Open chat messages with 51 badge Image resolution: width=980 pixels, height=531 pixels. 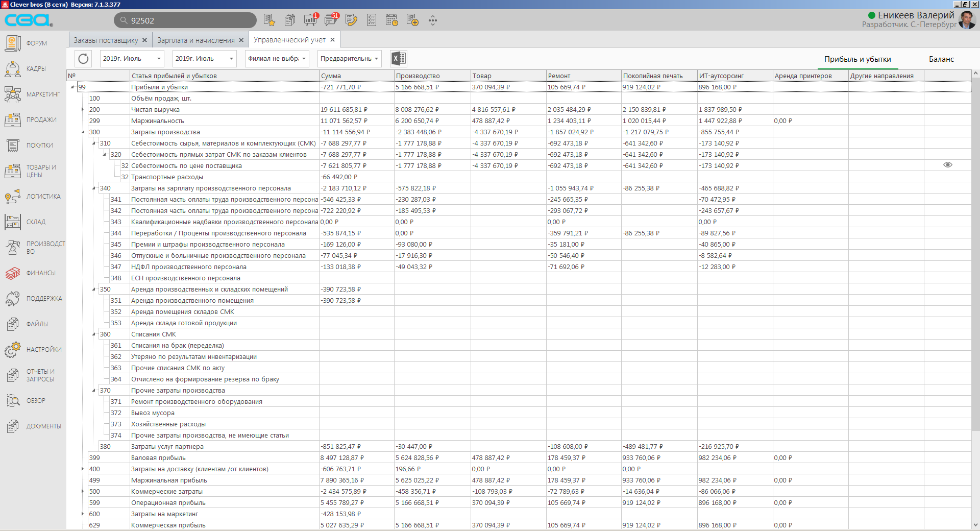[x=331, y=20]
